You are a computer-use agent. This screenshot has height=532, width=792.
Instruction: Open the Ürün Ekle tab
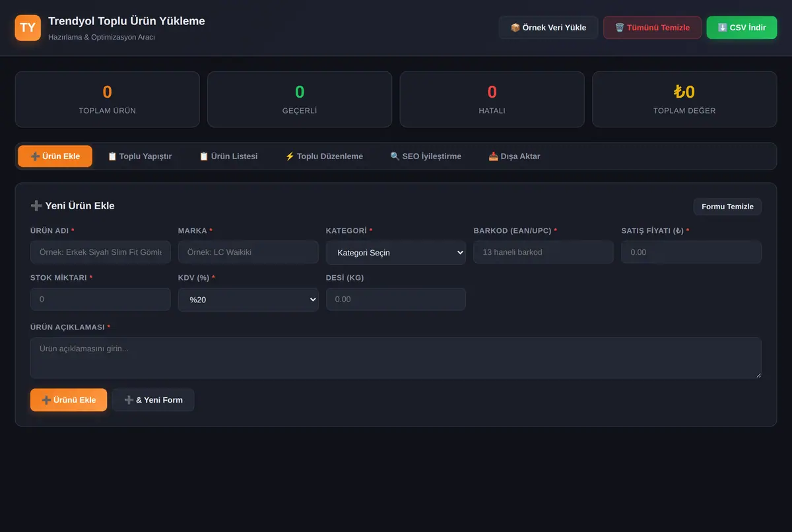coord(55,156)
